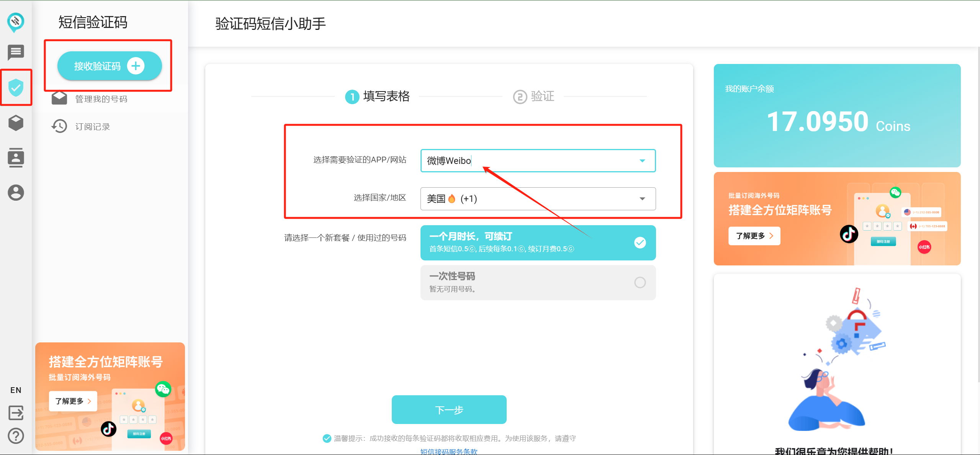Open 订阅记录 menu item
Viewport: 980px width, 455px height.
(93, 126)
